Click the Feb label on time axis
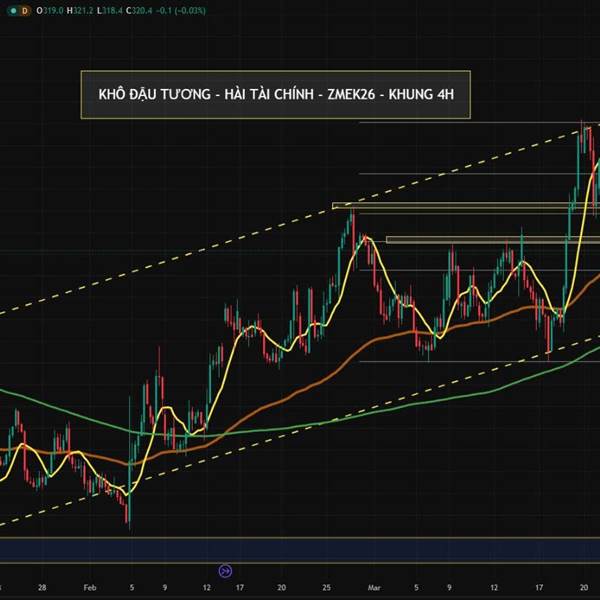 [90, 587]
